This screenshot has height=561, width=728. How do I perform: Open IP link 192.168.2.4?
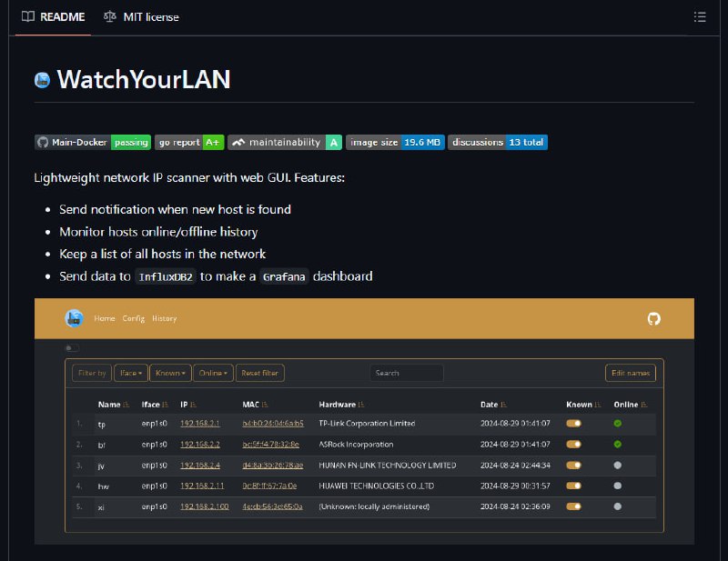point(199,465)
